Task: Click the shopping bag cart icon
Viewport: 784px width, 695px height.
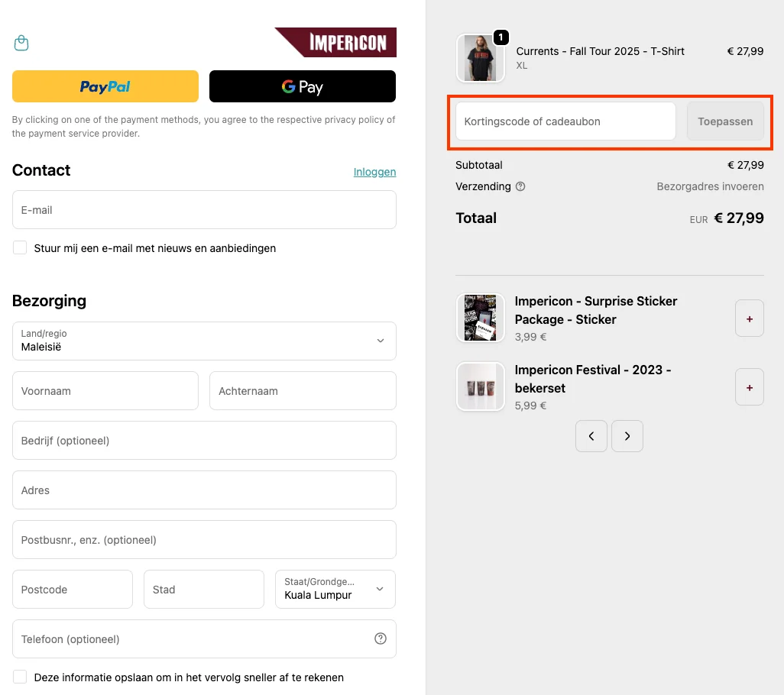Action: pyautogui.click(x=21, y=43)
